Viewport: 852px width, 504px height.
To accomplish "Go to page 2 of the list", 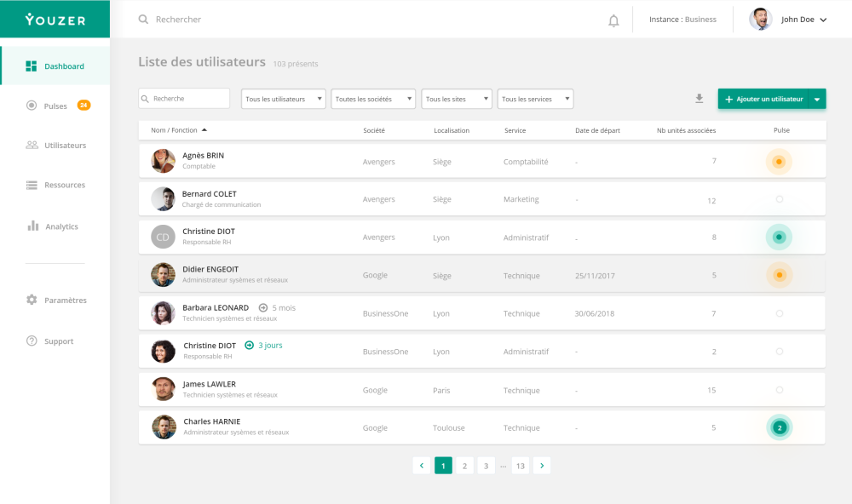I will (x=464, y=465).
